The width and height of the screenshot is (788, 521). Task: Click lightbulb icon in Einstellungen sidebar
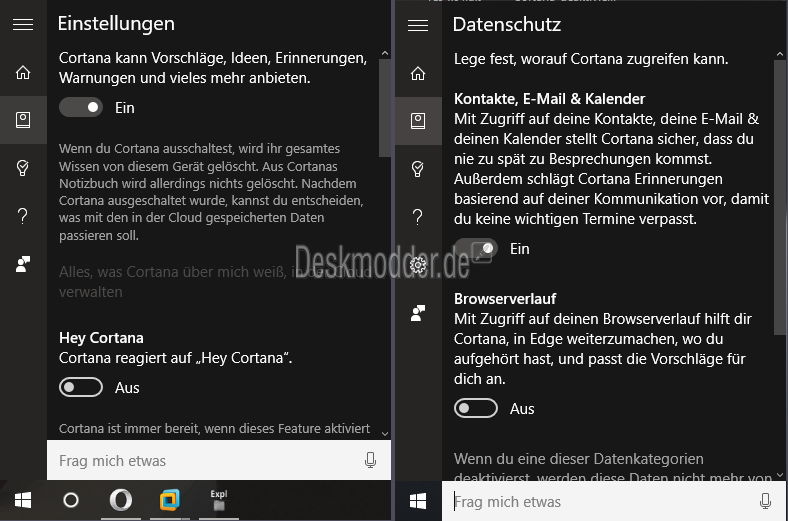(x=23, y=168)
